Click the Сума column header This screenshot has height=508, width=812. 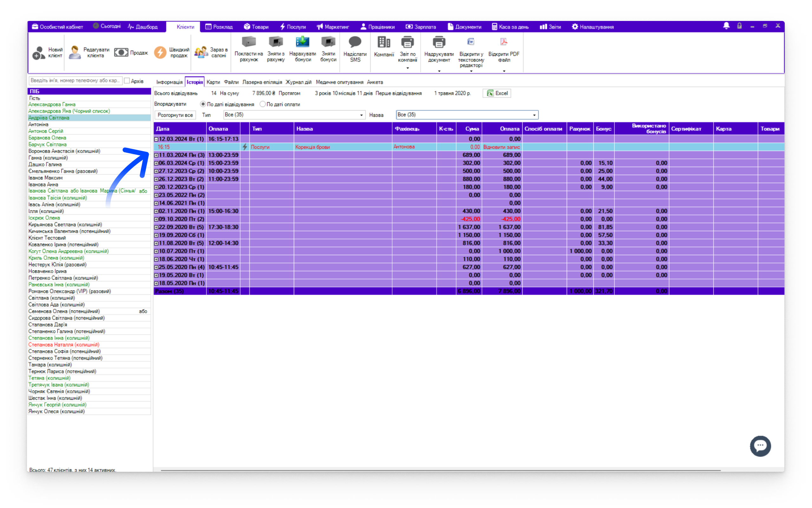coord(469,129)
